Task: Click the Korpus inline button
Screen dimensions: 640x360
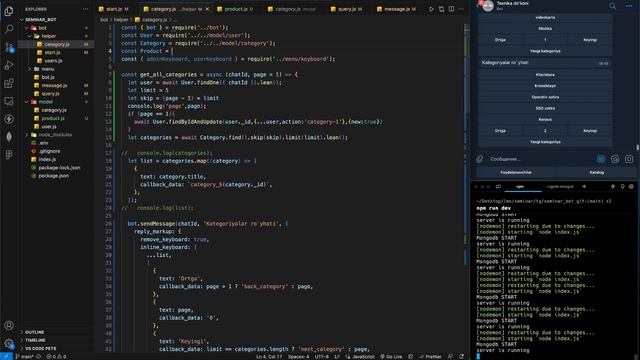Action: (545, 120)
